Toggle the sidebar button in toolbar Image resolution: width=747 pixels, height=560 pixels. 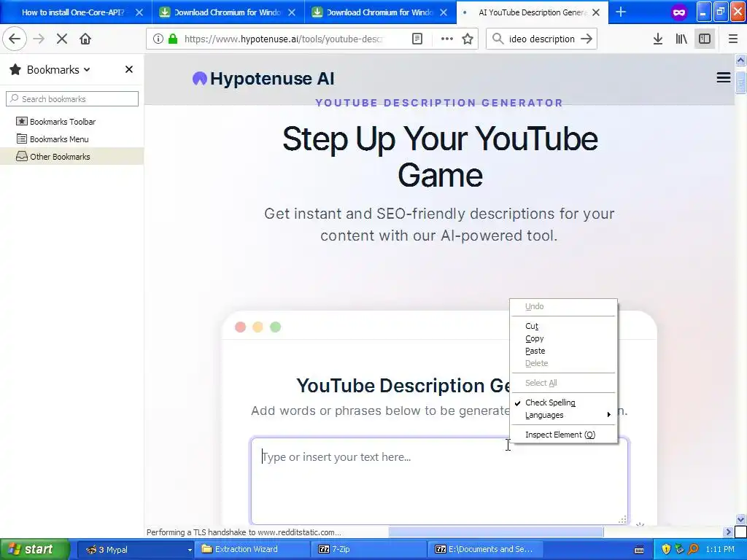705,39
